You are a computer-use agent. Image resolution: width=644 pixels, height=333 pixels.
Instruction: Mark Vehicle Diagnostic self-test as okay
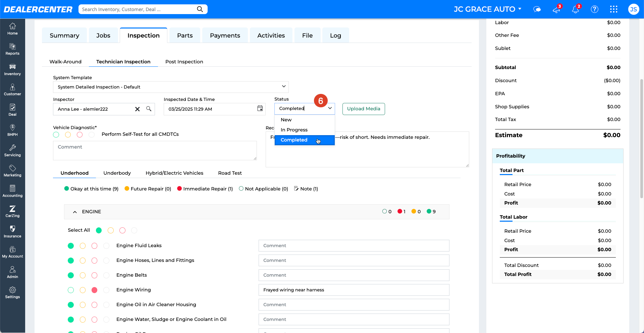56,134
